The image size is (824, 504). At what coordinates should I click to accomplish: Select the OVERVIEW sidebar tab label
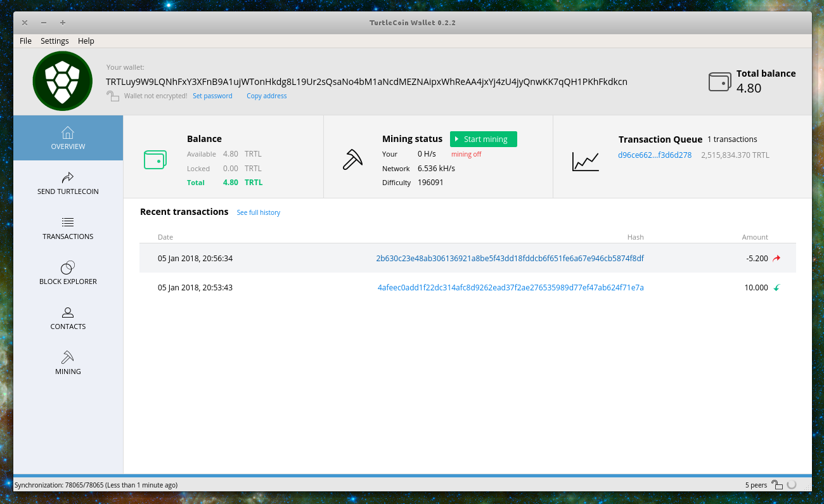68,146
